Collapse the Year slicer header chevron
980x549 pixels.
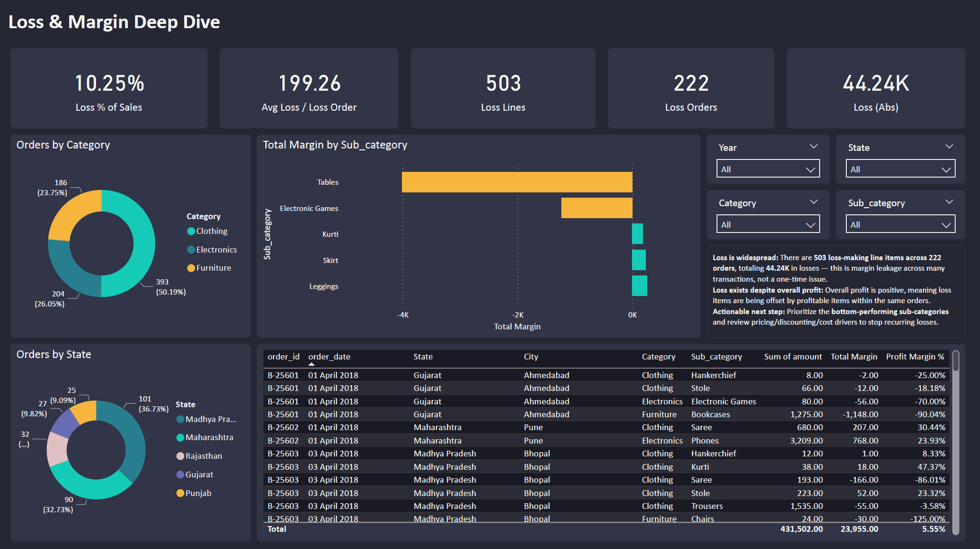[813, 147]
